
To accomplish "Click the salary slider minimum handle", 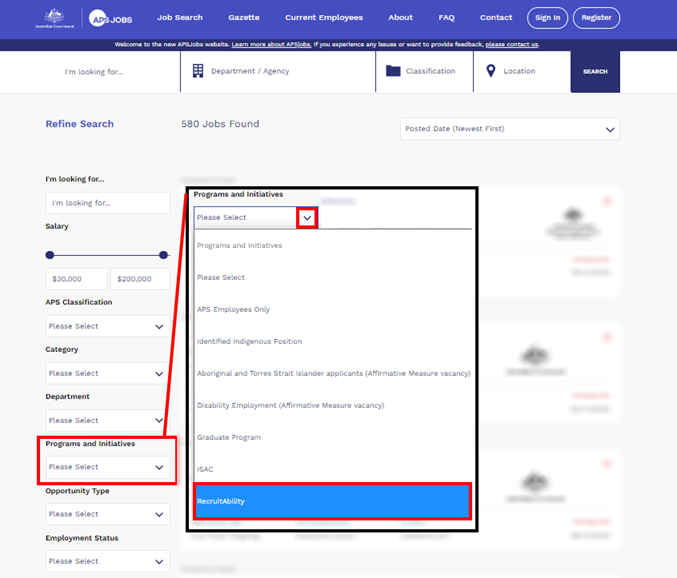I will coord(50,255).
